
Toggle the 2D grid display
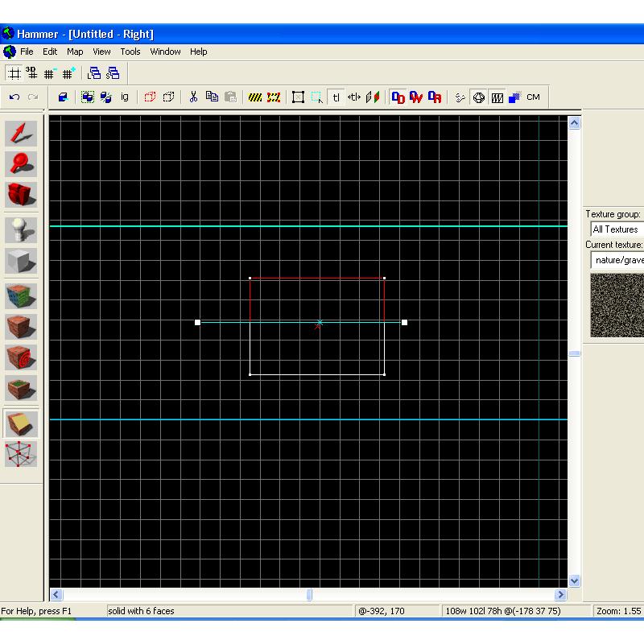tap(14, 73)
